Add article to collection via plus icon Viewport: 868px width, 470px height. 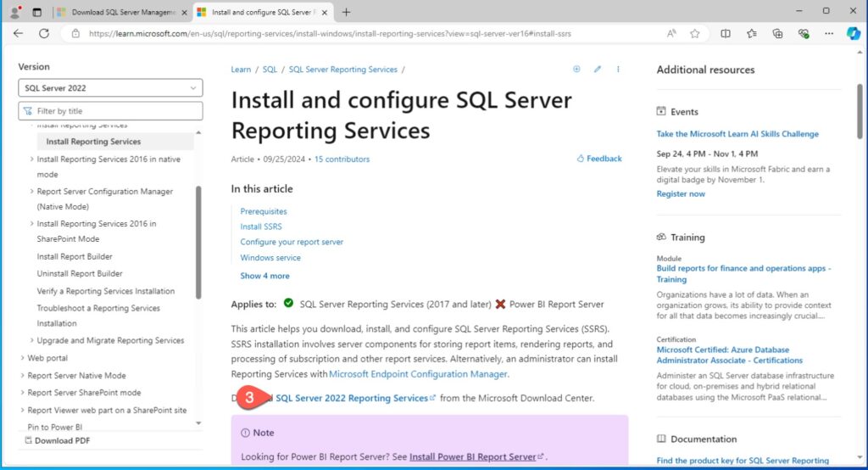point(576,70)
